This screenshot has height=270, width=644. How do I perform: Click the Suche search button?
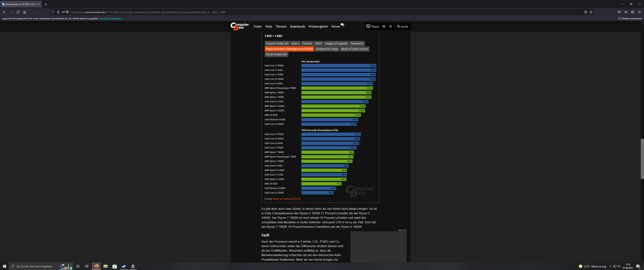coord(402,27)
